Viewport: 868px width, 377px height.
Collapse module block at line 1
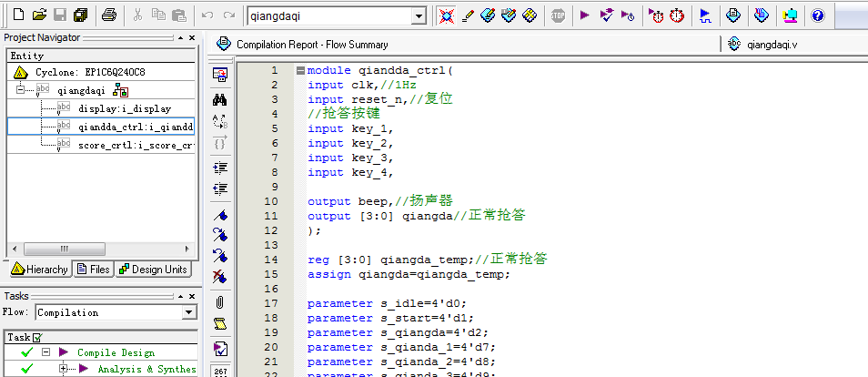tap(300, 71)
